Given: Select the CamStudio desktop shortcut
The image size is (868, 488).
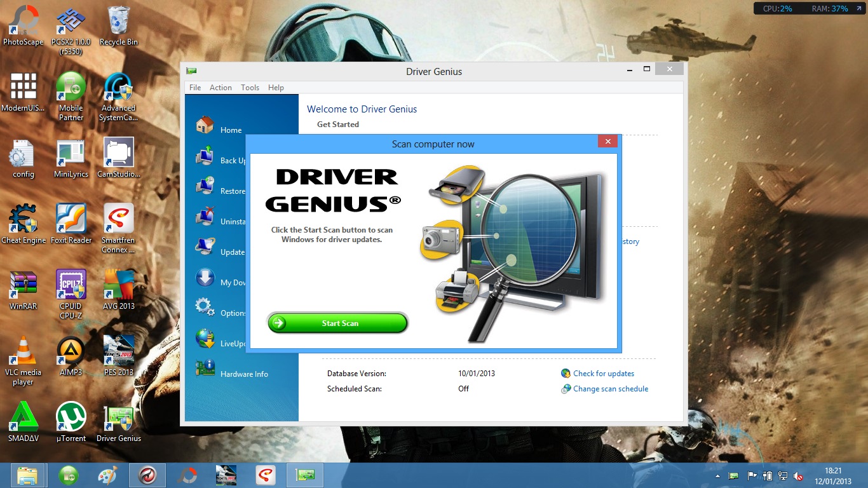Looking at the screenshot, I should coord(119,158).
